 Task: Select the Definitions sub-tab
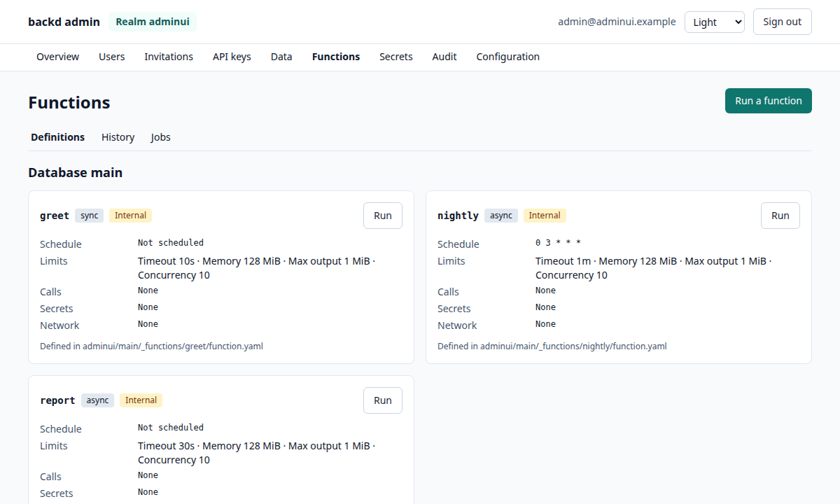click(57, 137)
